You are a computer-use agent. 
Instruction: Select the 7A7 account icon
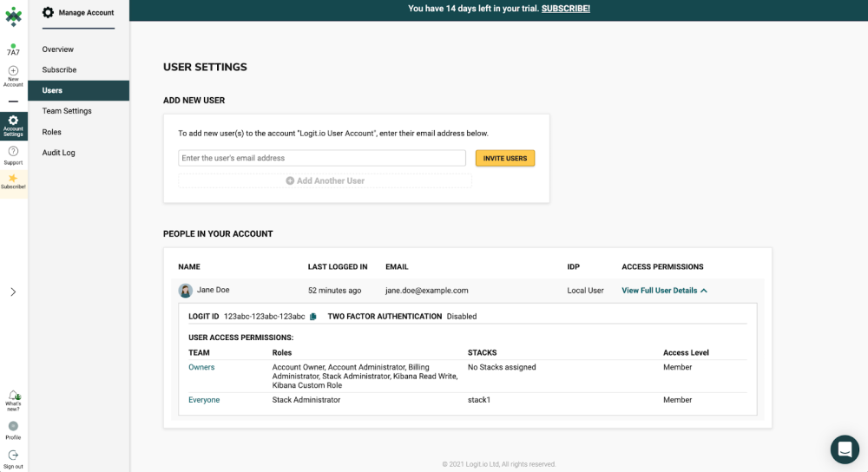tap(13, 49)
